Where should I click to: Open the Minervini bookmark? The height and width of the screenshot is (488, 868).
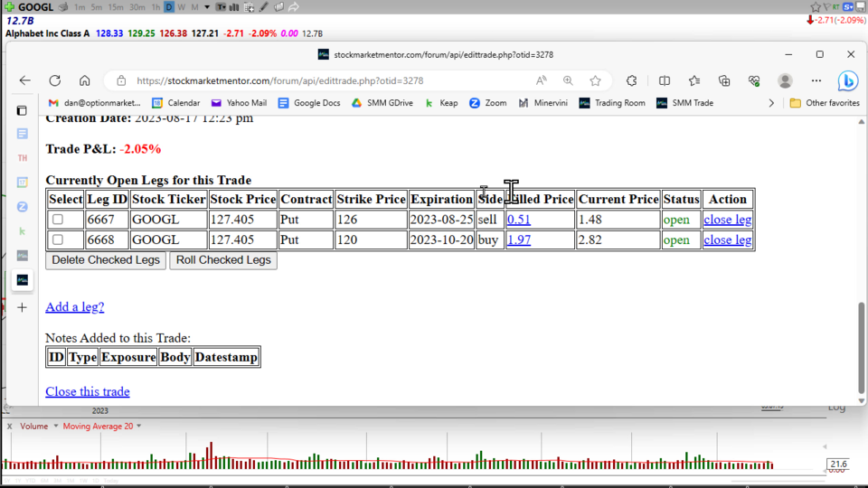coord(543,103)
